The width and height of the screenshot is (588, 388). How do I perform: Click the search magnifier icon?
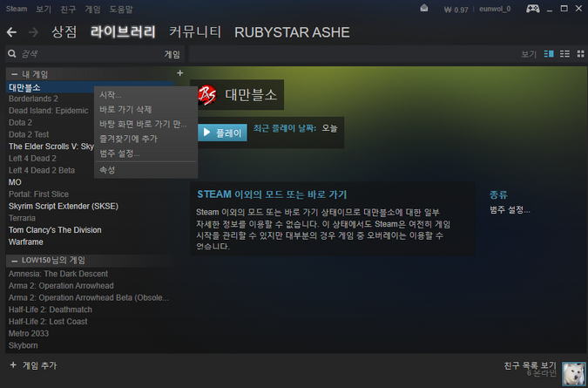pyautogui.click(x=12, y=54)
